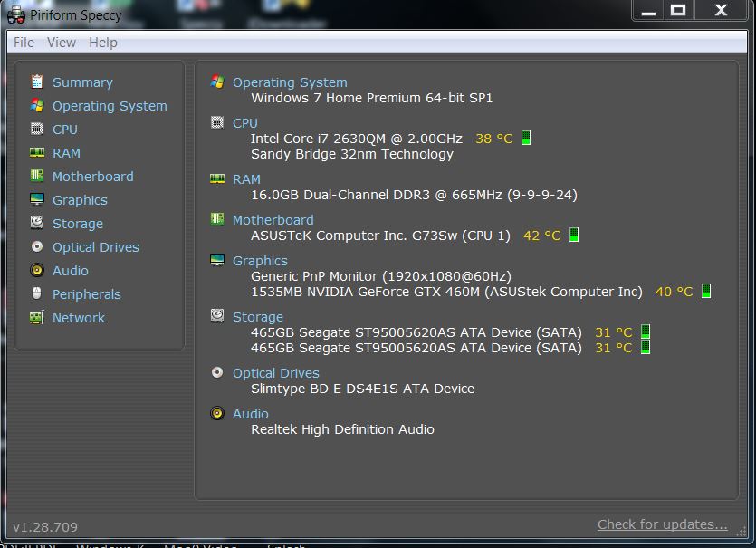The image size is (756, 548).
Task: Show Optical Drives section from sidebar
Action: point(95,247)
